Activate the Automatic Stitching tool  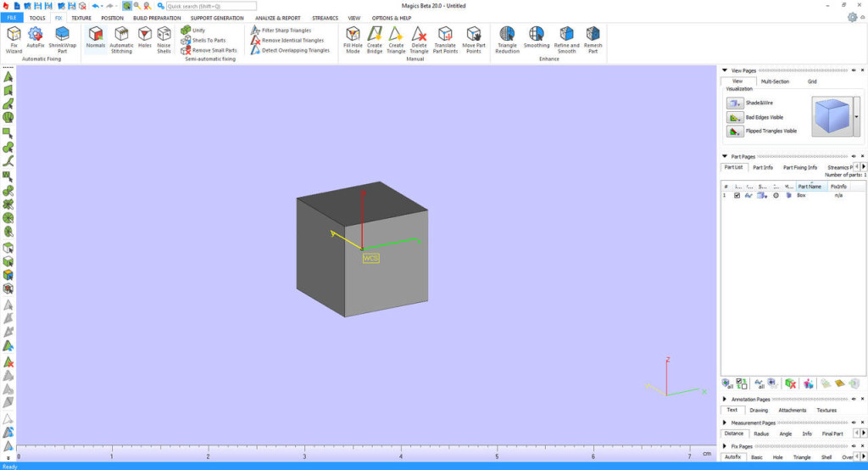point(121,39)
